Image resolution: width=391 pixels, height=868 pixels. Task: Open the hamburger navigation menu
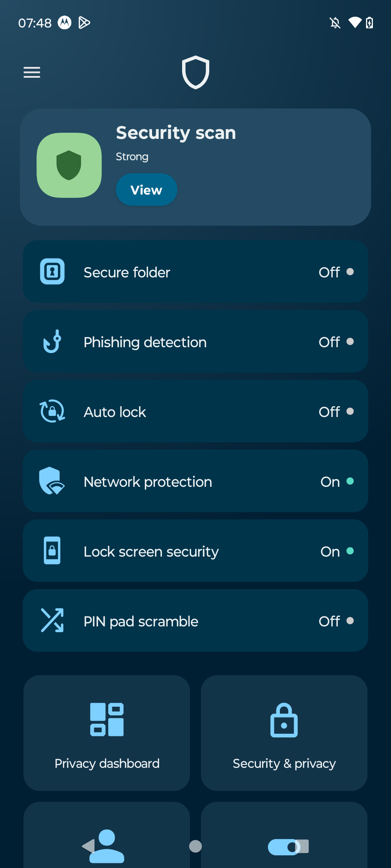point(32,72)
